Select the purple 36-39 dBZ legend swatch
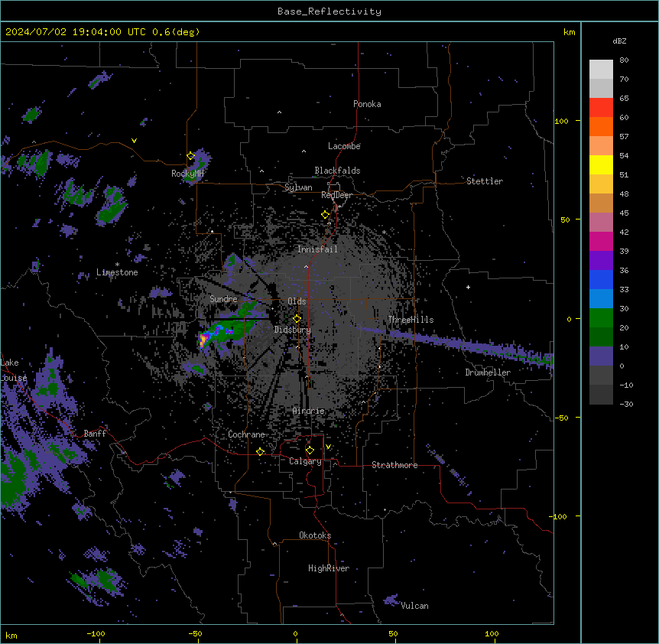Viewport: 659px width, 644px height. pos(601,260)
